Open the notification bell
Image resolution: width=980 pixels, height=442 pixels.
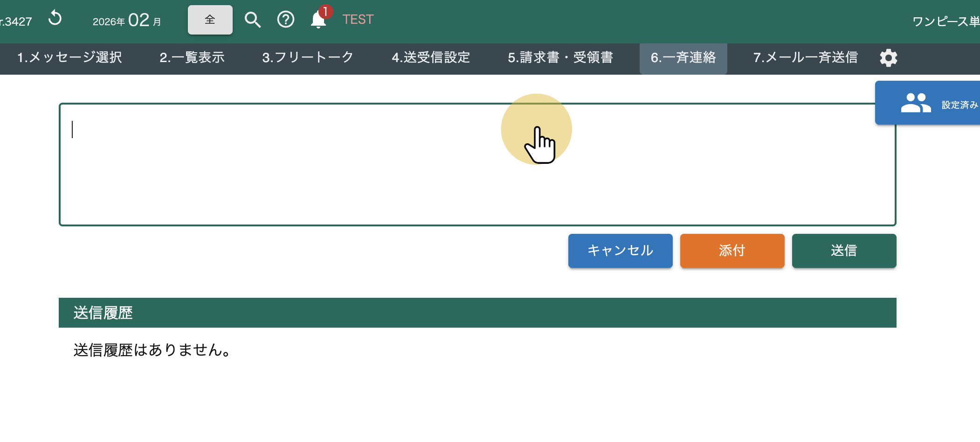(x=318, y=20)
